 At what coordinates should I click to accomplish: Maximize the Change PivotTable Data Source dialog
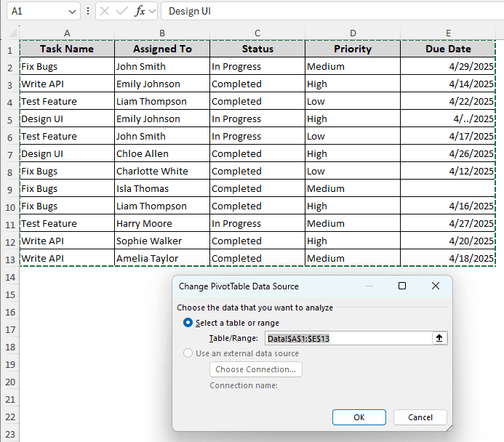coord(402,286)
